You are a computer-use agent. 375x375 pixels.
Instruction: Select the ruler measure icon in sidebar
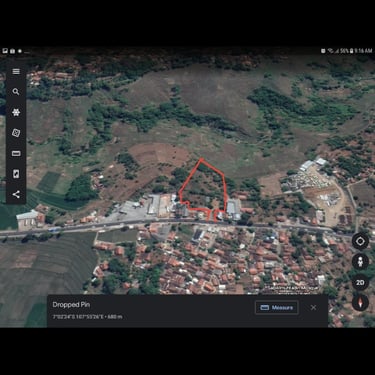pos(16,153)
